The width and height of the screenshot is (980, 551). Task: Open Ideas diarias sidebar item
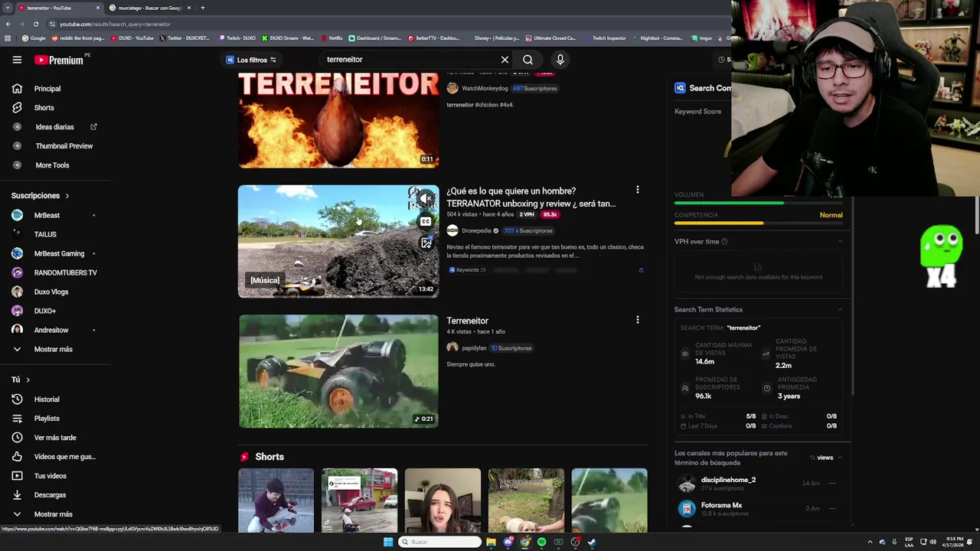click(x=54, y=127)
